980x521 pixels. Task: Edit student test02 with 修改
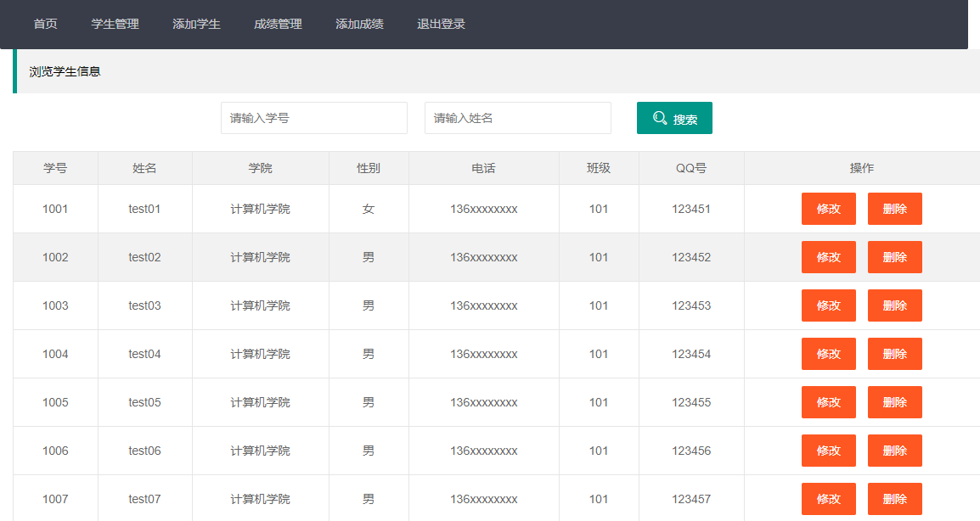coord(828,257)
